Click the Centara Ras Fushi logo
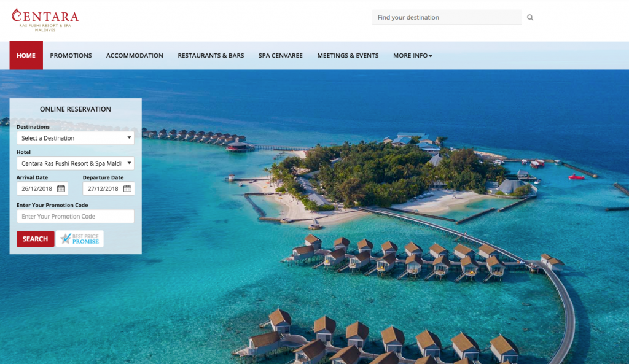Viewport: 629px width, 364px height. tap(45, 20)
